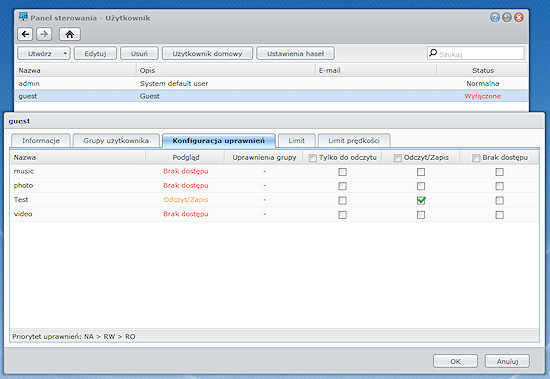550x379 pixels.
Task: Go back with the left arrow button
Action: (x=25, y=34)
